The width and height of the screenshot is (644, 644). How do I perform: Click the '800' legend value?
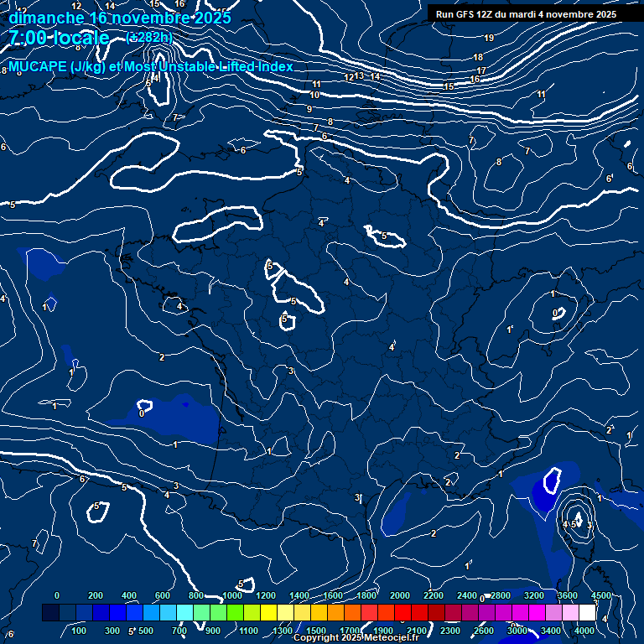tap(196, 595)
